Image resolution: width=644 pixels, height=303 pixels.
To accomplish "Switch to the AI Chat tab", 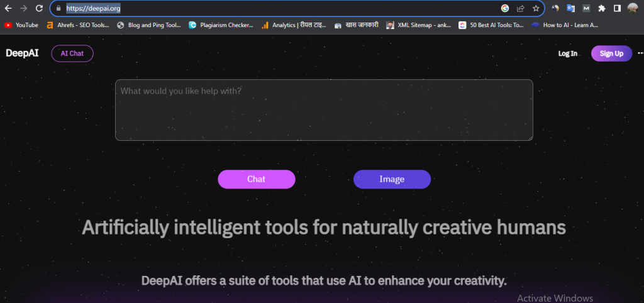I will (72, 53).
